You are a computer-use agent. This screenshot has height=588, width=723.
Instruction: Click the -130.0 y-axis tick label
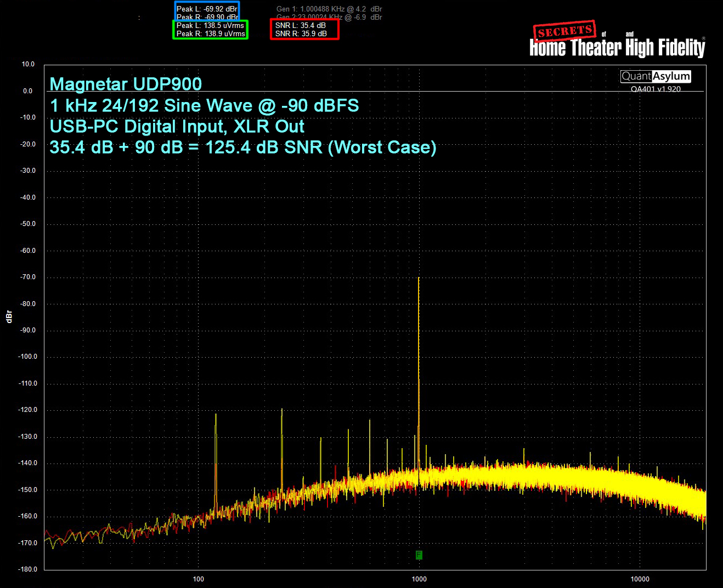click(27, 437)
